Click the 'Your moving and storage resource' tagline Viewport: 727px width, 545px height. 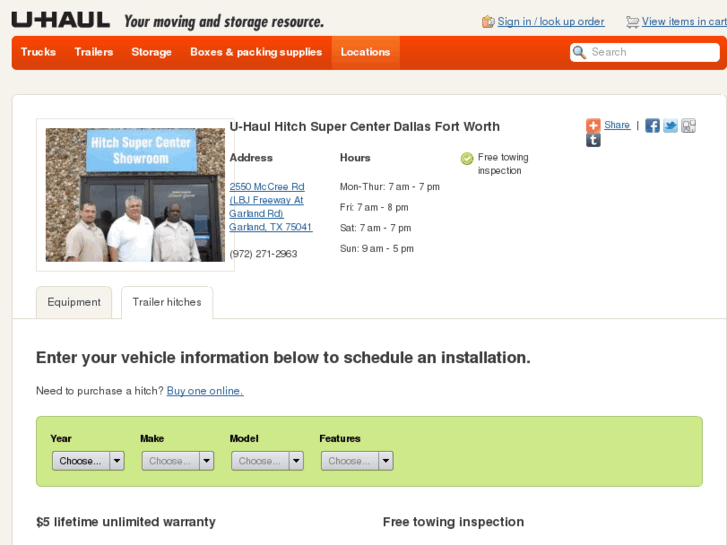click(x=224, y=21)
